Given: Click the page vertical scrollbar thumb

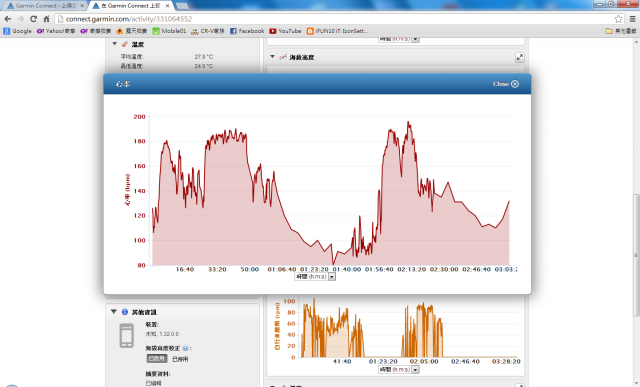Looking at the screenshot, I should click(x=636, y=254).
